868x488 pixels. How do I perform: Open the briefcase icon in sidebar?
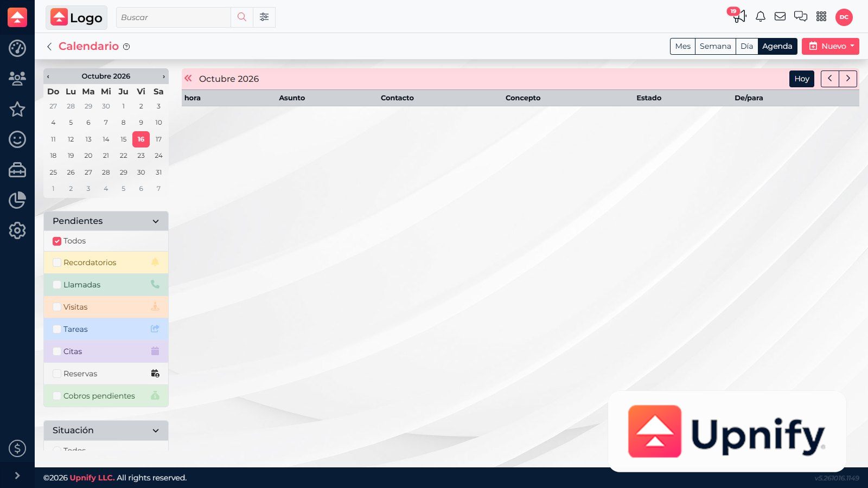17,170
